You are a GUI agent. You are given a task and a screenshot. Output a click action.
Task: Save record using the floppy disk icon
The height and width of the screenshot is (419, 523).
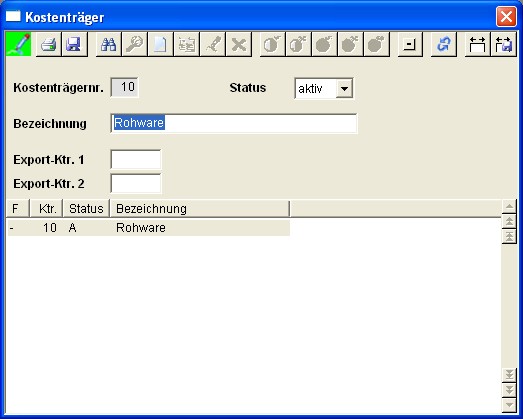tap(74, 44)
